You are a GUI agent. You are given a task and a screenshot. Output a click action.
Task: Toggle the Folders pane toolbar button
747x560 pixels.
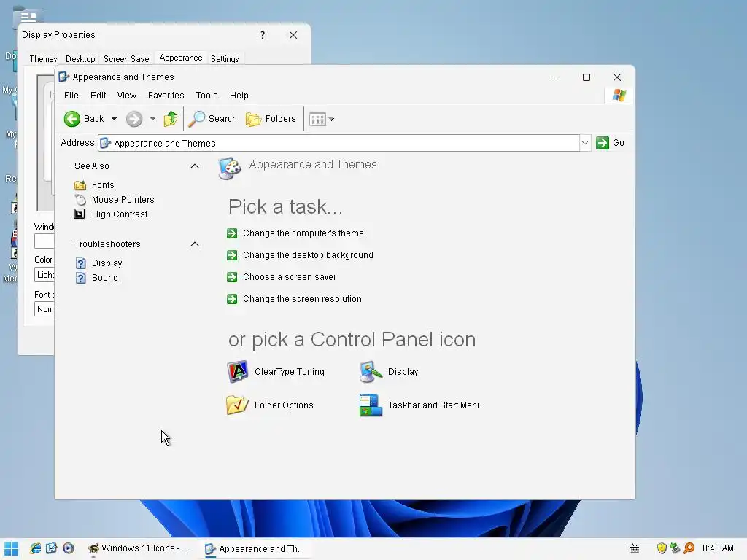(x=271, y=119)
